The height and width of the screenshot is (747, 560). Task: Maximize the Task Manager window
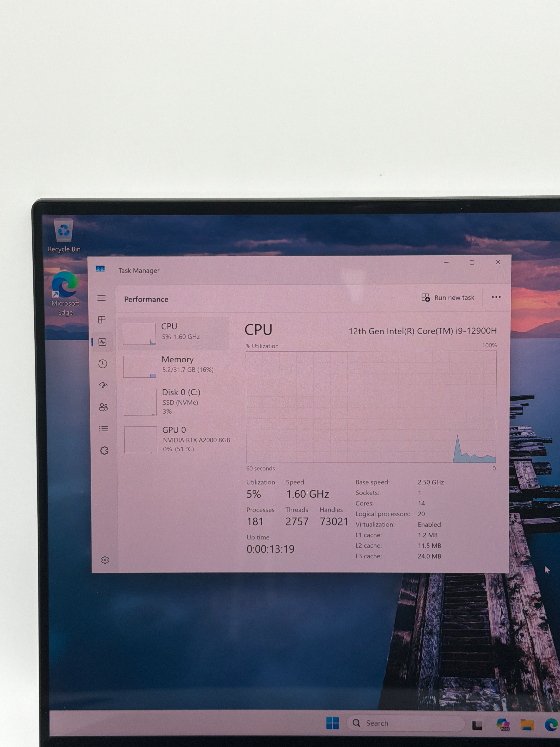pos(472,262)
